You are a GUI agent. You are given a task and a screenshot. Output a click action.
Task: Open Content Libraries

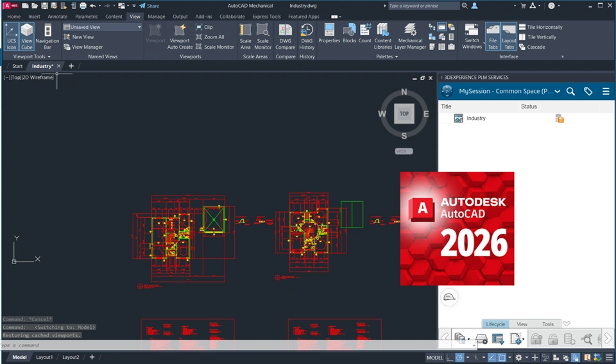(383, 37)
